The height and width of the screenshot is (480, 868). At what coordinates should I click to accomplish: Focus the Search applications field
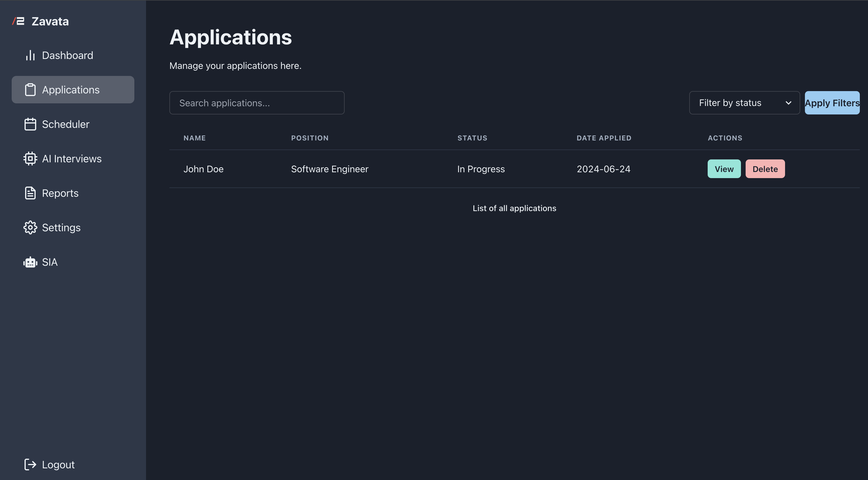pyautogui.click(x=257, y=103)
